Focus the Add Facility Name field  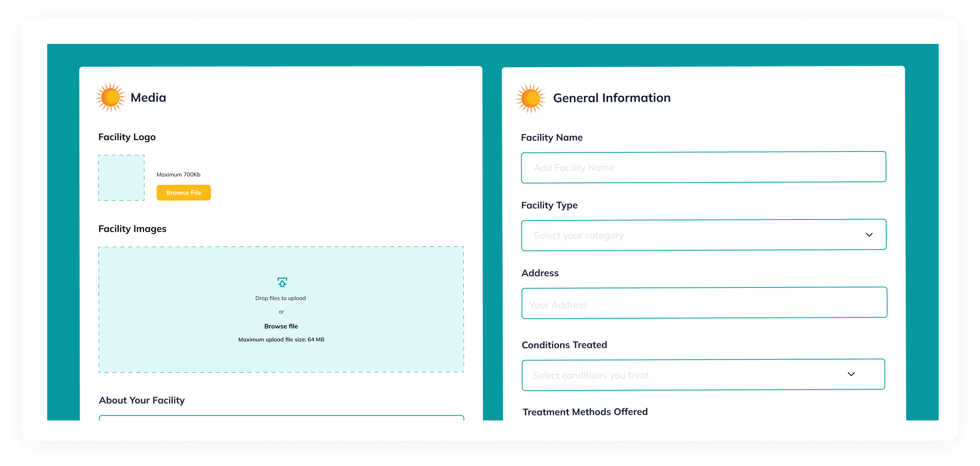click(x=703, y=168)
